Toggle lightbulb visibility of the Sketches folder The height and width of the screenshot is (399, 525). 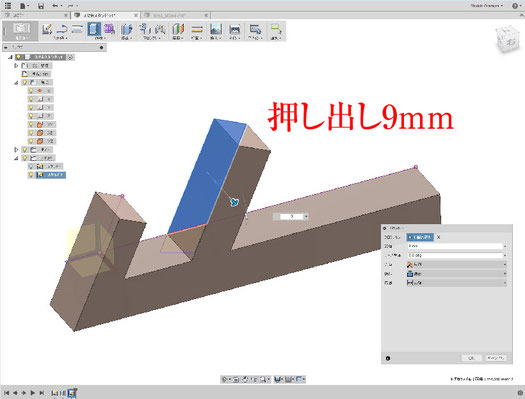[25, 158]
